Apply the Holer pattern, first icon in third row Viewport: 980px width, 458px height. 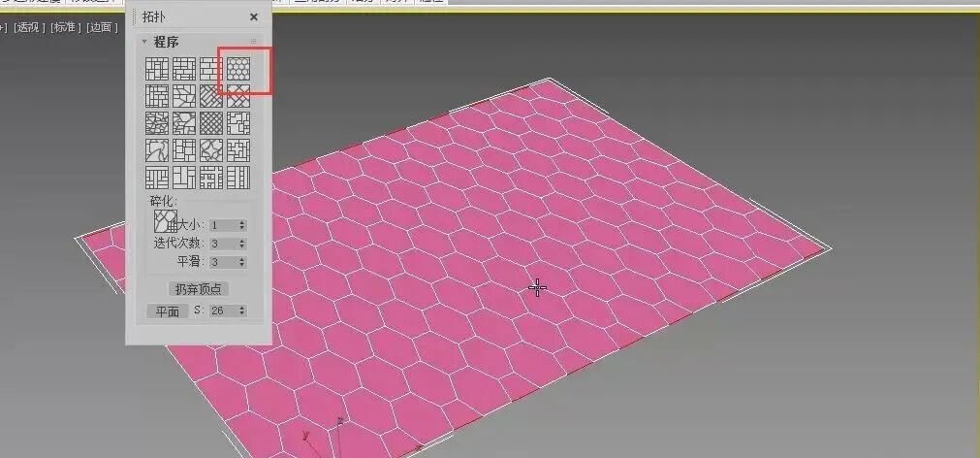(x=157, y=123)
